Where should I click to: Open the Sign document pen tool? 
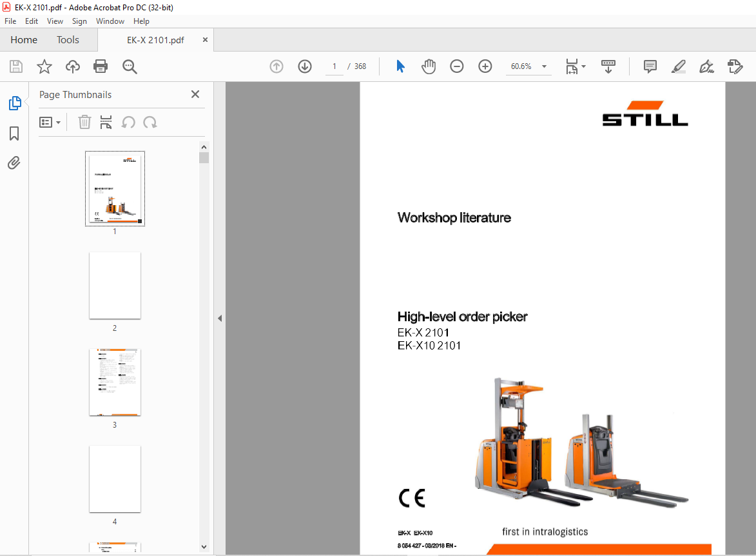click(x=706, y=66)
